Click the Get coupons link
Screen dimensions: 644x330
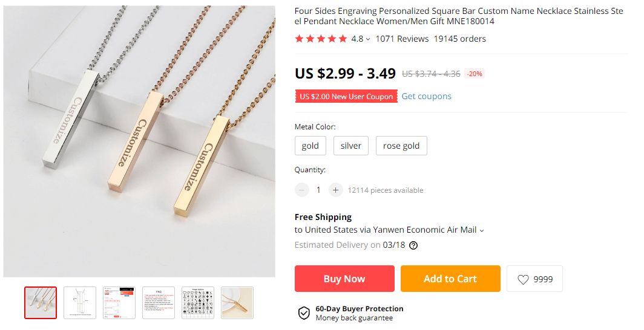click(x=427, y=96)
